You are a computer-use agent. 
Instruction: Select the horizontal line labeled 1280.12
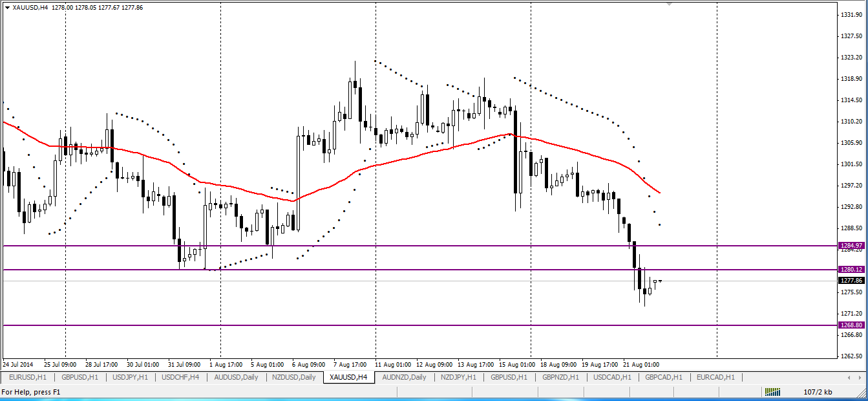click(420, 269)
